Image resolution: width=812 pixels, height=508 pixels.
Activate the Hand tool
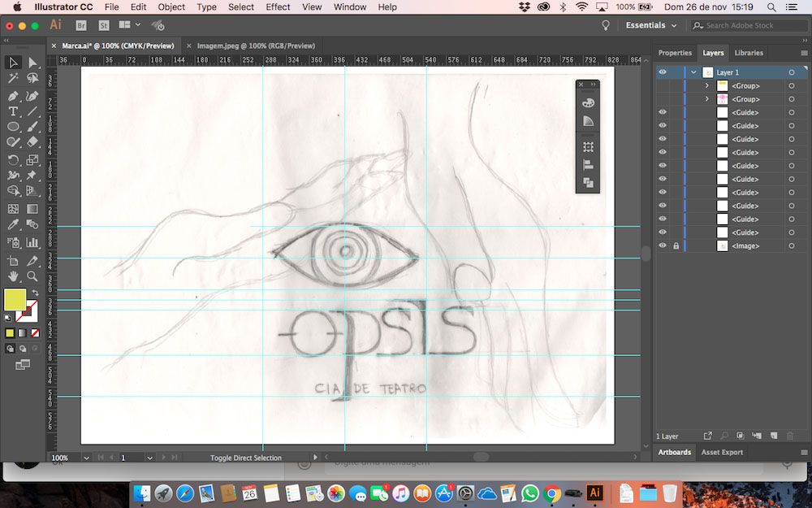point(13,276)
